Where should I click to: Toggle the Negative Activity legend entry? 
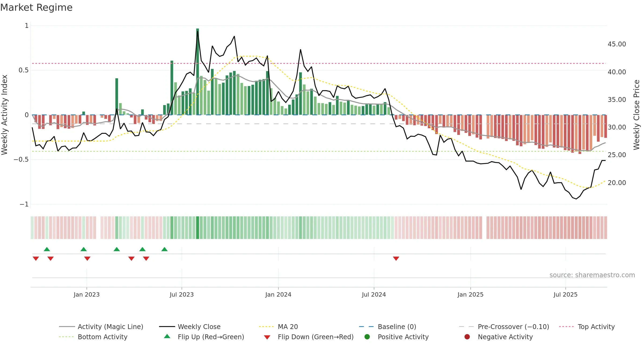coord(499,337)
